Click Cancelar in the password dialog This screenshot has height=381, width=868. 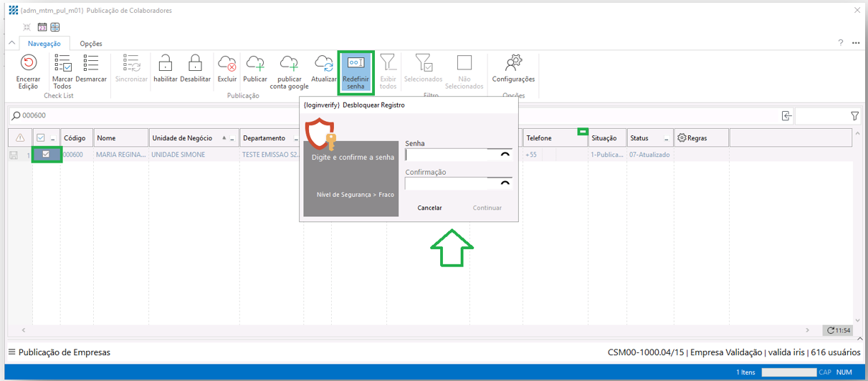pos(429,208)
